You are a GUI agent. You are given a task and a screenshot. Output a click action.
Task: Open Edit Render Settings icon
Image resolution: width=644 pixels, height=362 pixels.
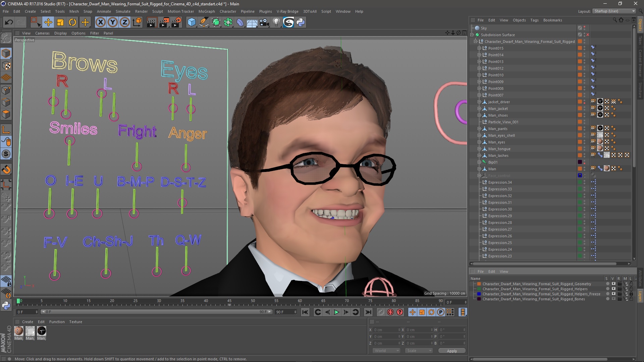[x=176, y=22]
